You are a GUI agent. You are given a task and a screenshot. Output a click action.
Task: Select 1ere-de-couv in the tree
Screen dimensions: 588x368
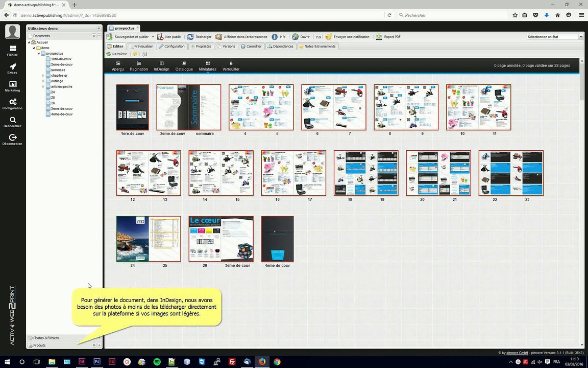tap(61, 59)
